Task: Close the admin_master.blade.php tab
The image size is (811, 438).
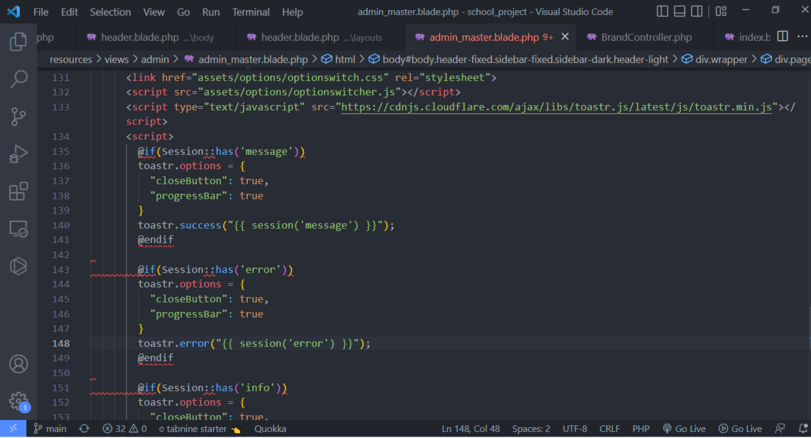Action: (x=565, y=37)
